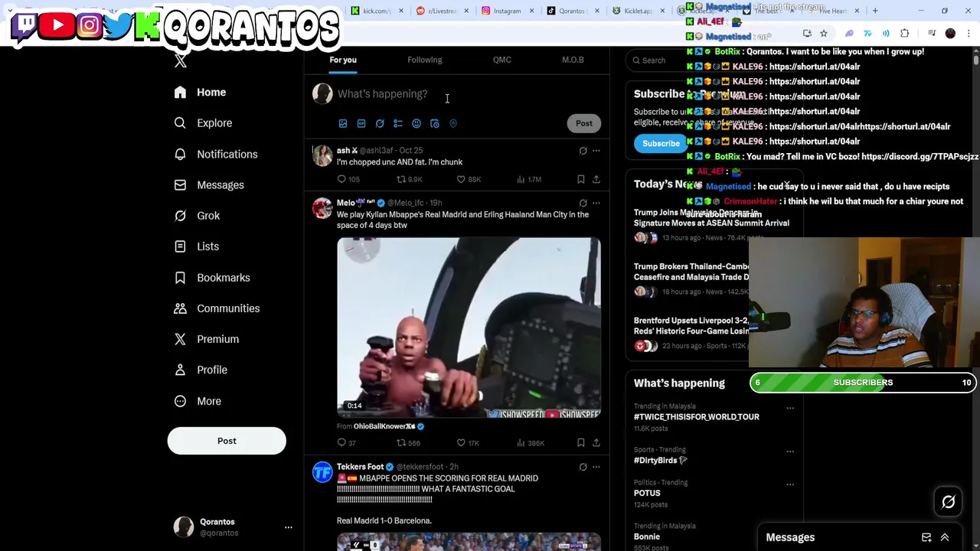Expand the Messages drawer with arrows icon
Screen dimensions: 980x551
pos(945,537)
